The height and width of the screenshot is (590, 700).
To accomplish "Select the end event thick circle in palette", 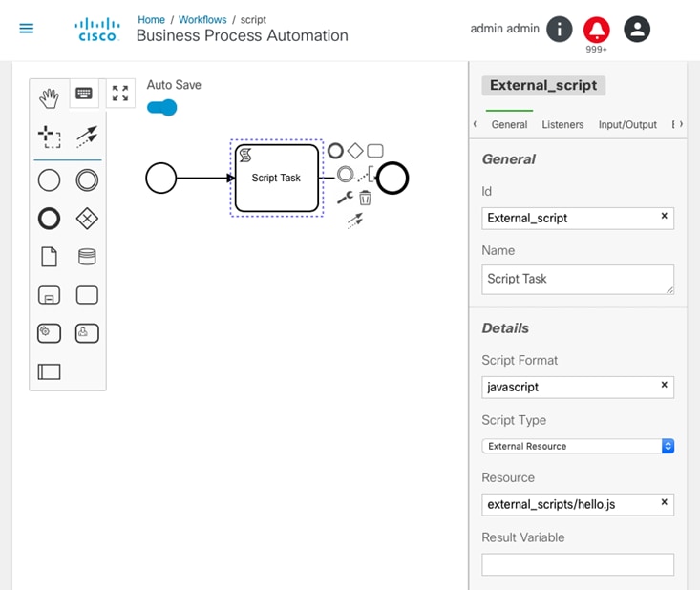I will pos(49,219).
